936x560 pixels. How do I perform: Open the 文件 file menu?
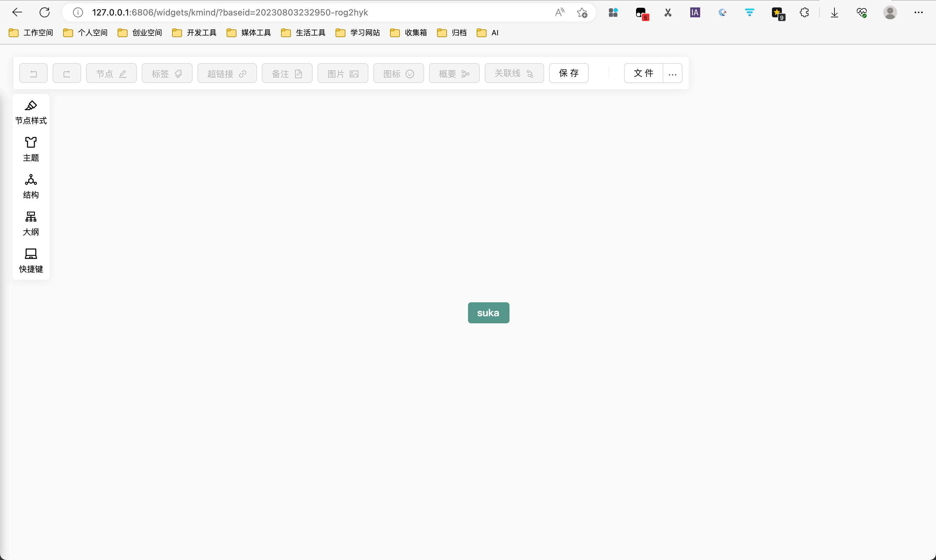tap(643, 73)
